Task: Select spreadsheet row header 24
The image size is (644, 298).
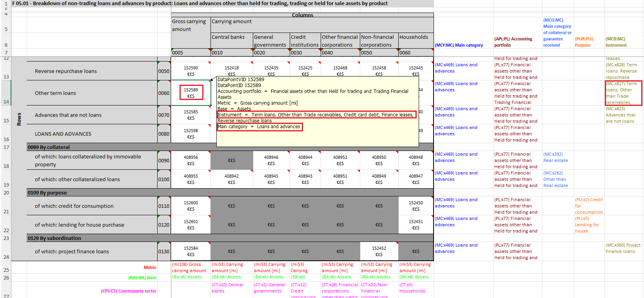Action: pyautogui.click(x=6, y=251)
